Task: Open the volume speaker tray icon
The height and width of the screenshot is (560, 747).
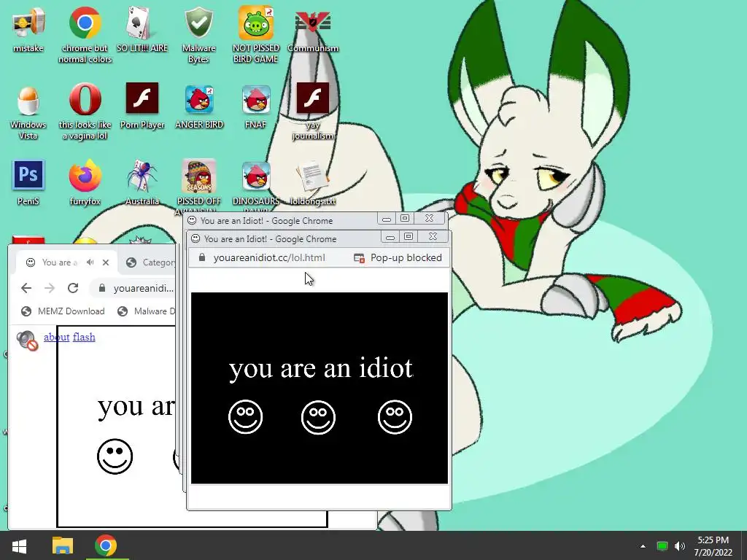Action: (680, 545)
